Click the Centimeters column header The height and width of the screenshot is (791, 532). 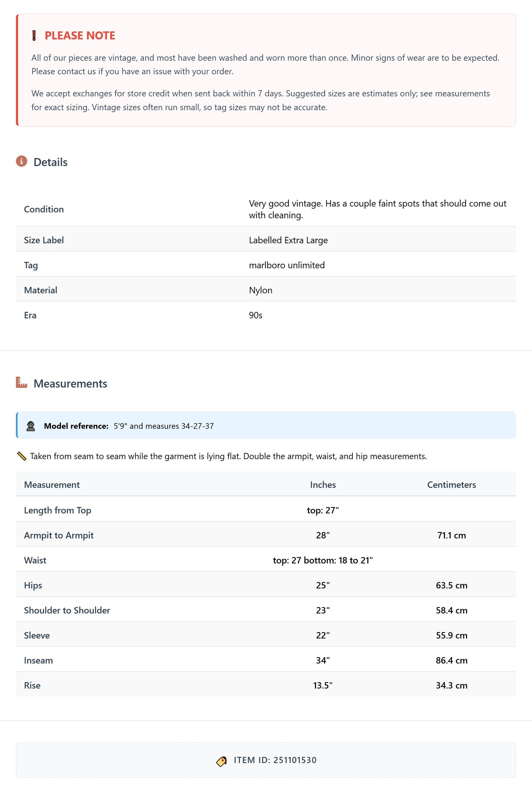coord(452,485)
